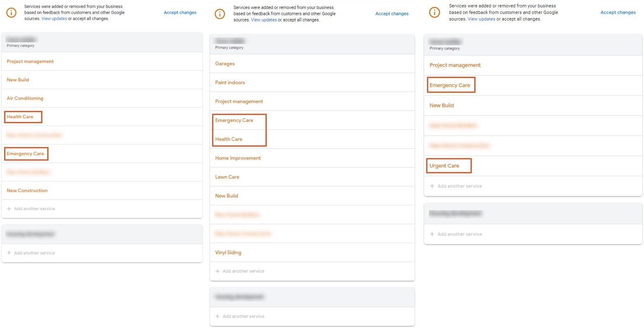Click the plus icon below Vinyl Siding
This screenshot has width=644, height=331.
click(x=218, y=271)
